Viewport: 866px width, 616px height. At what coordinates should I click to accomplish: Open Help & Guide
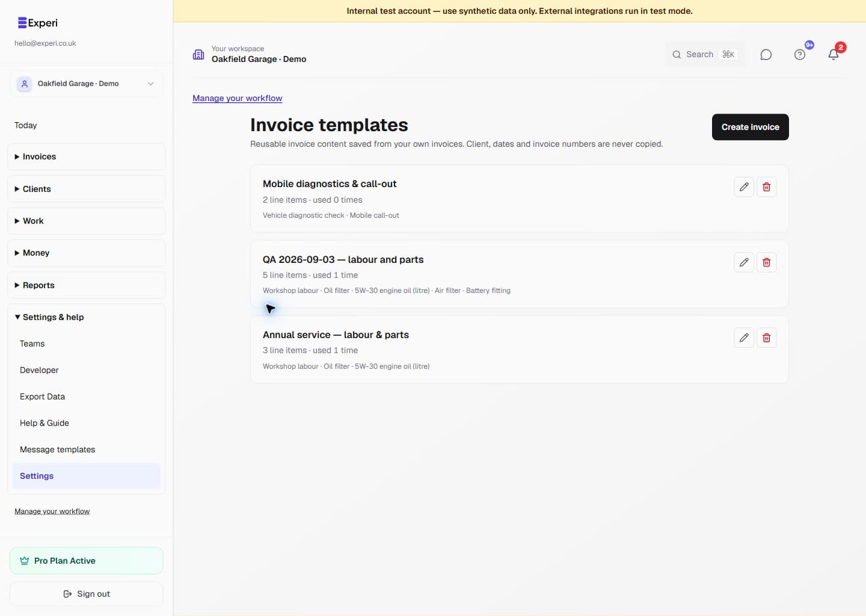pyautogui.click(x=86, y=423)
